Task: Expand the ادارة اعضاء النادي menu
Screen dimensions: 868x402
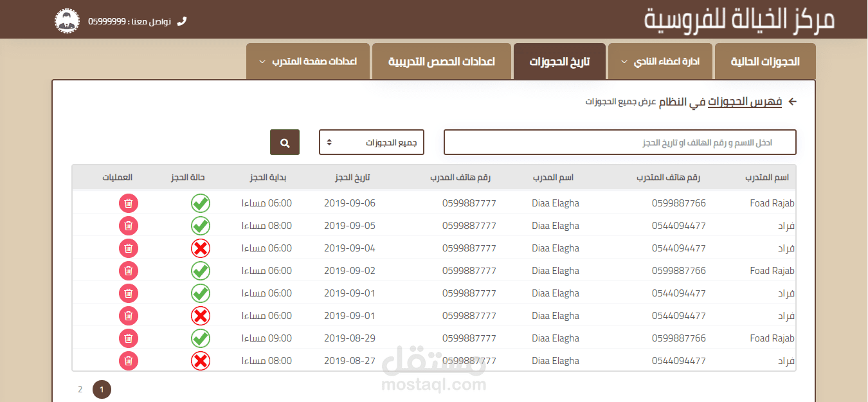Action: click(x=660, y=61)
